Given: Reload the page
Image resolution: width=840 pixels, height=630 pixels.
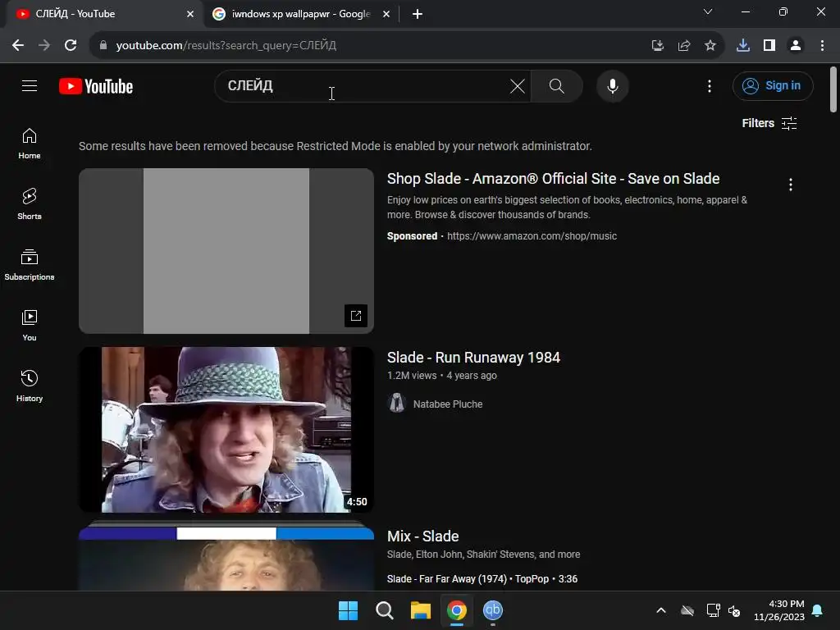Looking at the screenshot, I should coord(71,45).
